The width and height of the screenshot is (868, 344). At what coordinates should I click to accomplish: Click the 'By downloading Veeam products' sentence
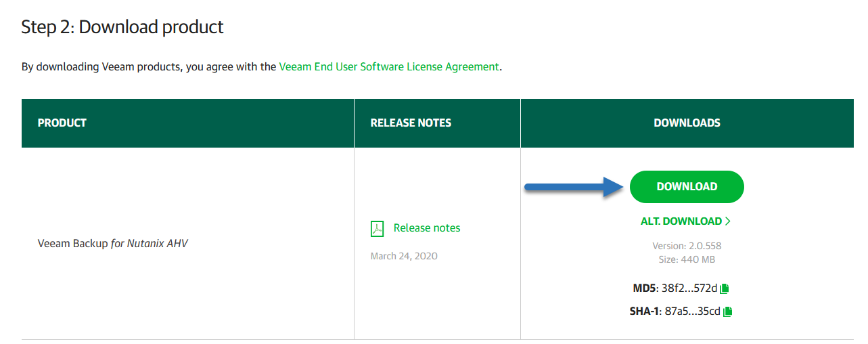[x=262, y=67]
